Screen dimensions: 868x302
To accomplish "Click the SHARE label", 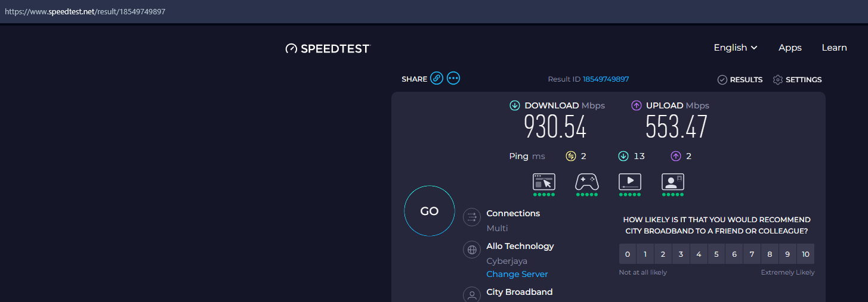I will coord(415,79).
